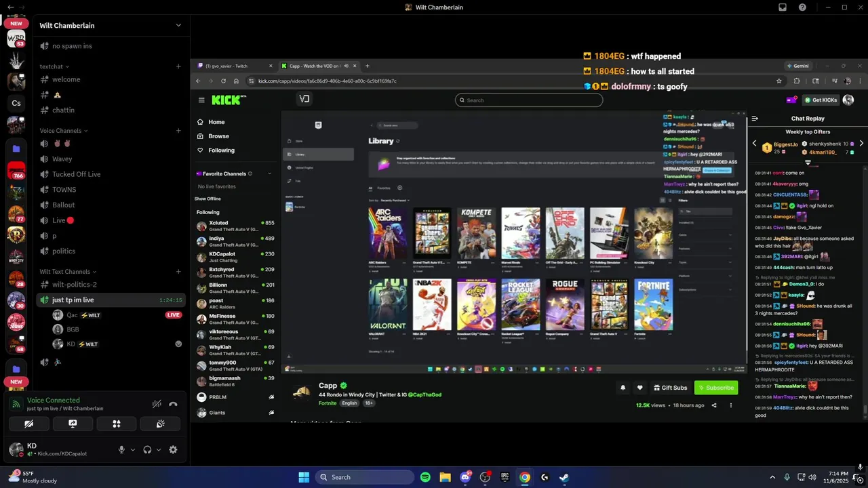Open Spotify from the taskbar

coord(425,477)
